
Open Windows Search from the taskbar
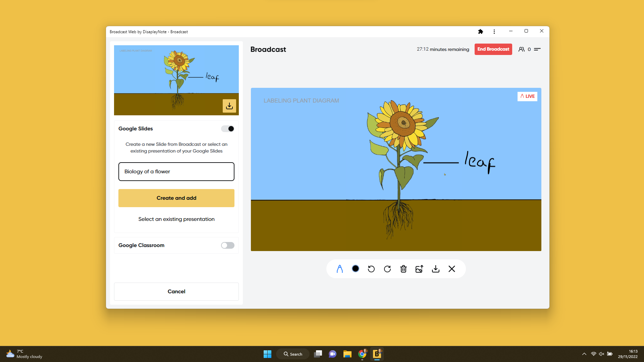pos(292,354)
